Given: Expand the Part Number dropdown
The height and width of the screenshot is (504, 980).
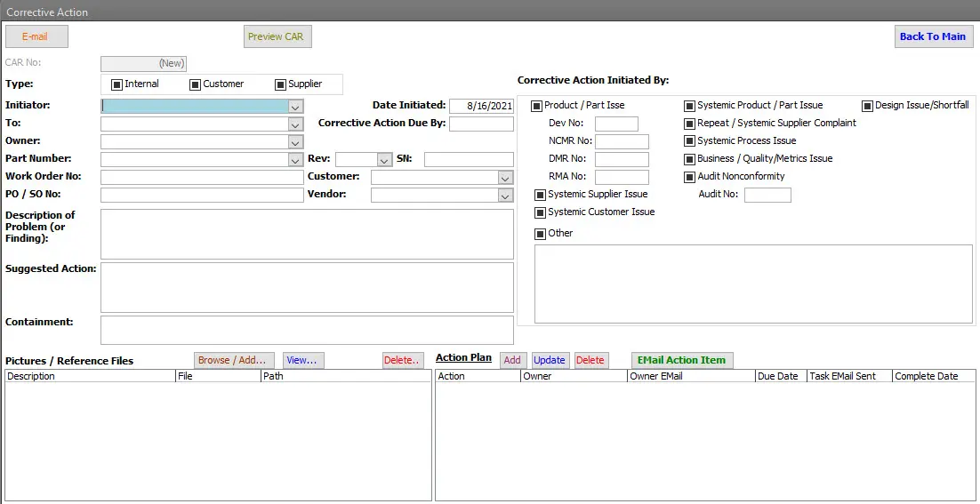Looking at the screenshot, I should tap(295, 160).
